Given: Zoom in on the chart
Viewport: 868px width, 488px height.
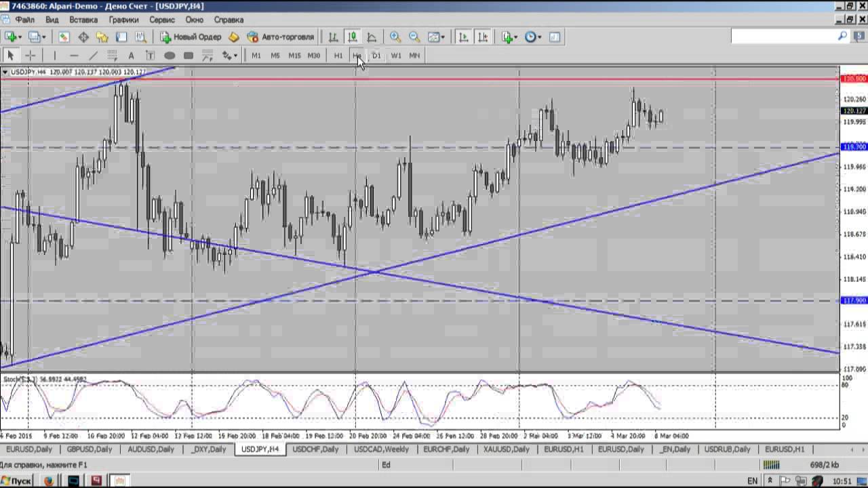Looking at the screenshot, I should tap(395, 37).
